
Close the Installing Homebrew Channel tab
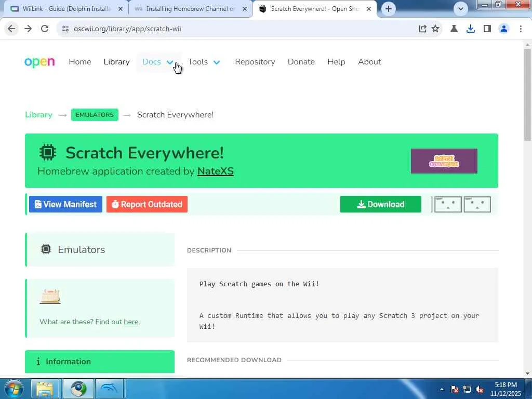coord(245,9)
